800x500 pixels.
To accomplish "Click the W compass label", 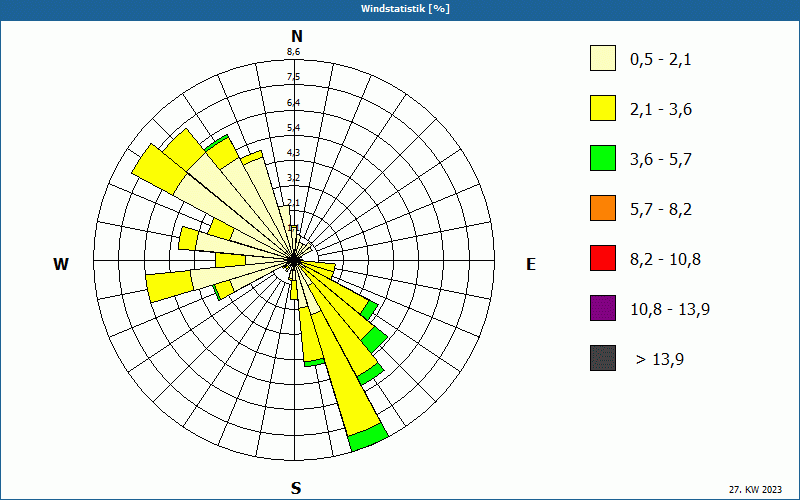I will click(x=61, y=264).
